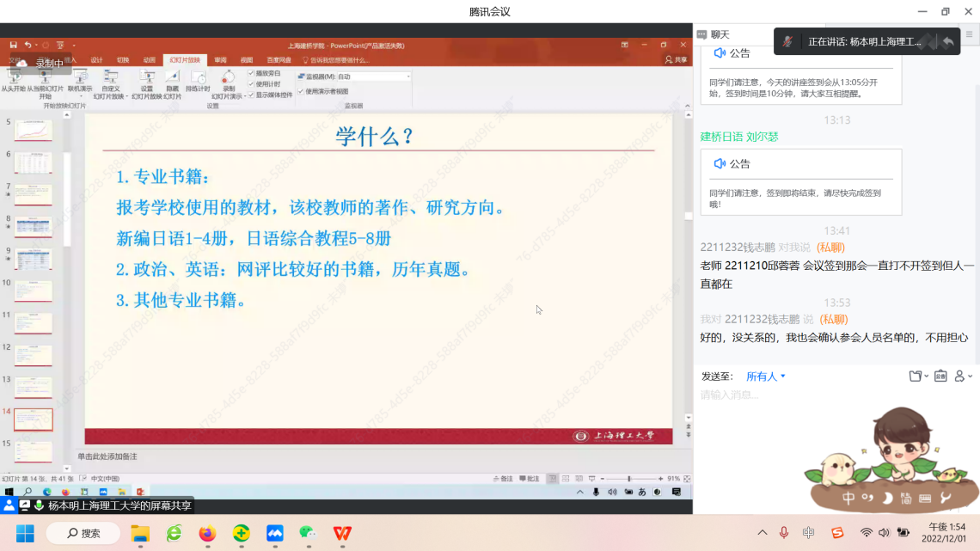Toggle the 使用演示者视图 checkbox
The image size is (980, 551).
[x=301, y=91]
